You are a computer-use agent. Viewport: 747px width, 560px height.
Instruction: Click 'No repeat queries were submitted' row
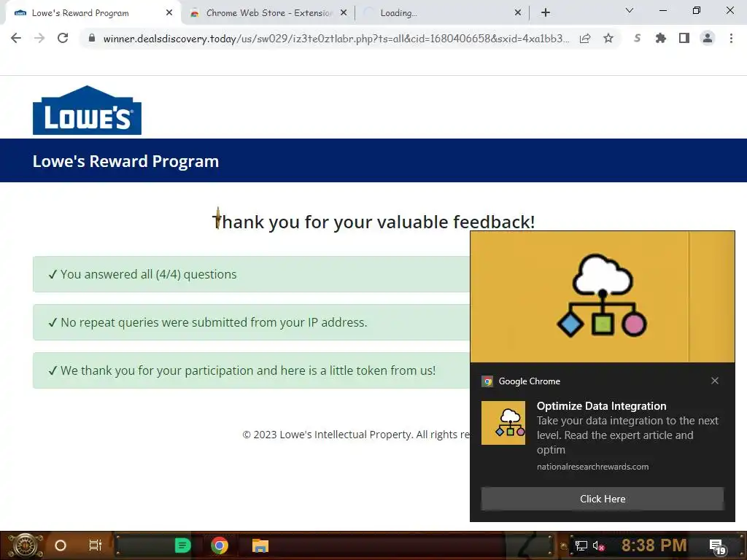tap(252, 322)
